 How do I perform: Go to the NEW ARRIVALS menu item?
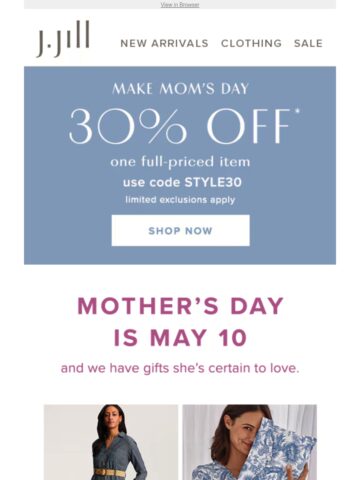[x=164, y=43]
